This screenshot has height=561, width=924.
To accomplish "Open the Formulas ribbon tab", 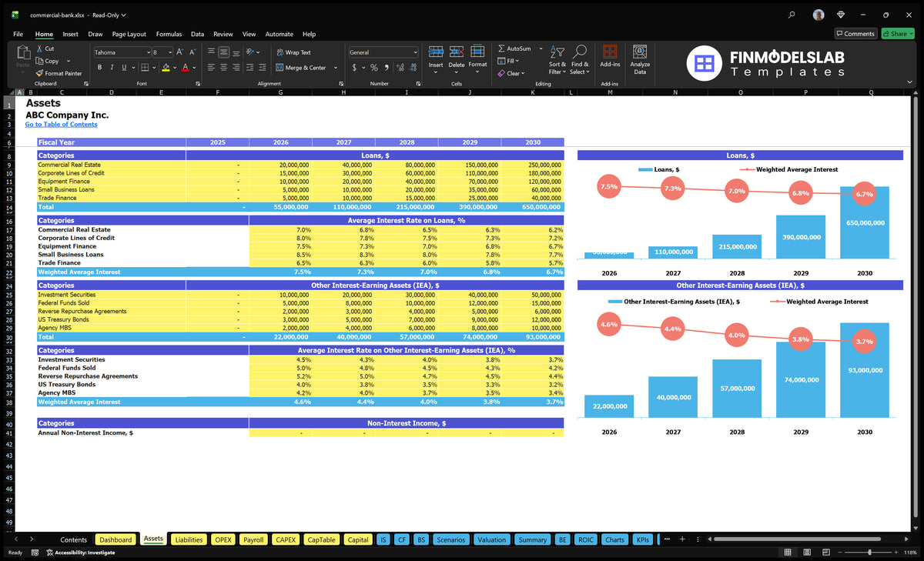I will tap(169, 34).
